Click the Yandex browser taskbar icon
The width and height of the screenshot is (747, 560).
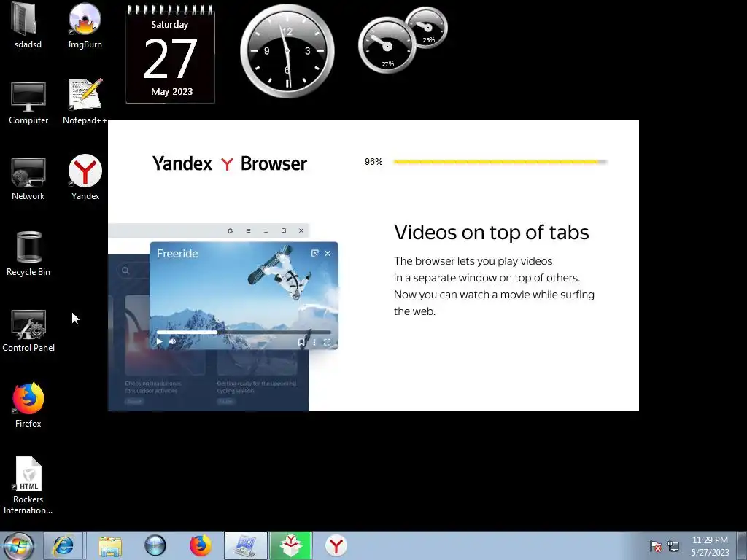coord(336,545)
